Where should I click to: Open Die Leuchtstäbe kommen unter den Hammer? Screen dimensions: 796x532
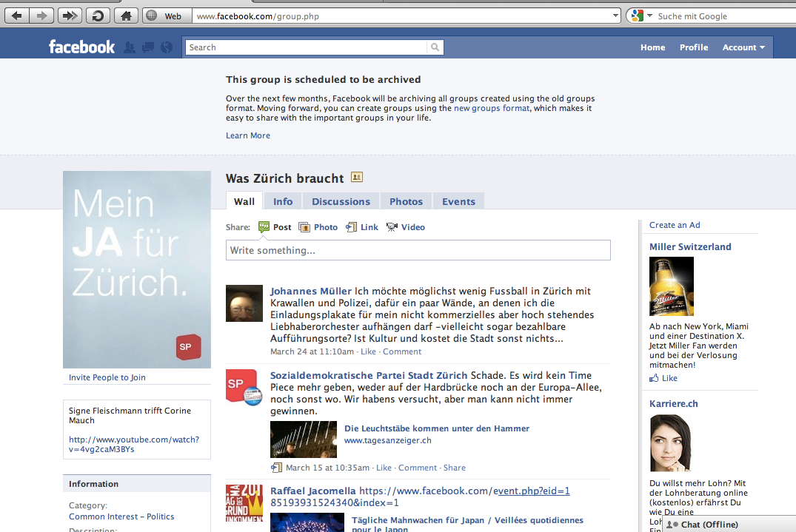click(437, 428)
